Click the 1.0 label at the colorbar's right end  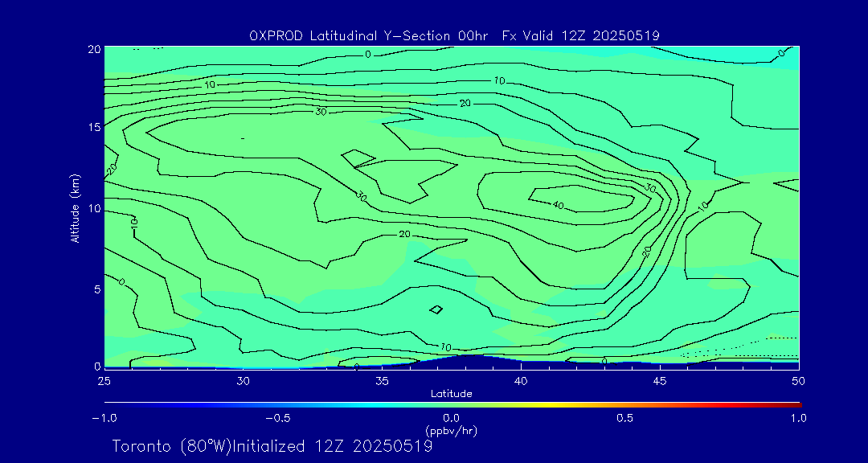[797, 418]
